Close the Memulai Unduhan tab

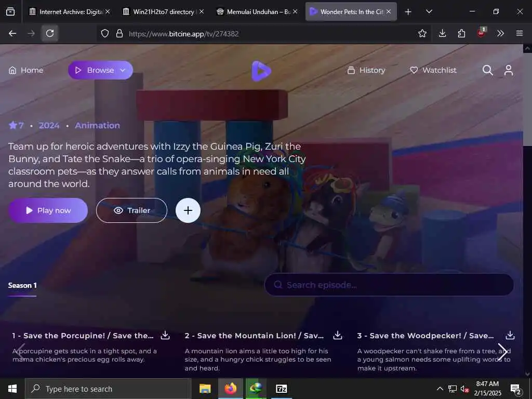[295, 11]
